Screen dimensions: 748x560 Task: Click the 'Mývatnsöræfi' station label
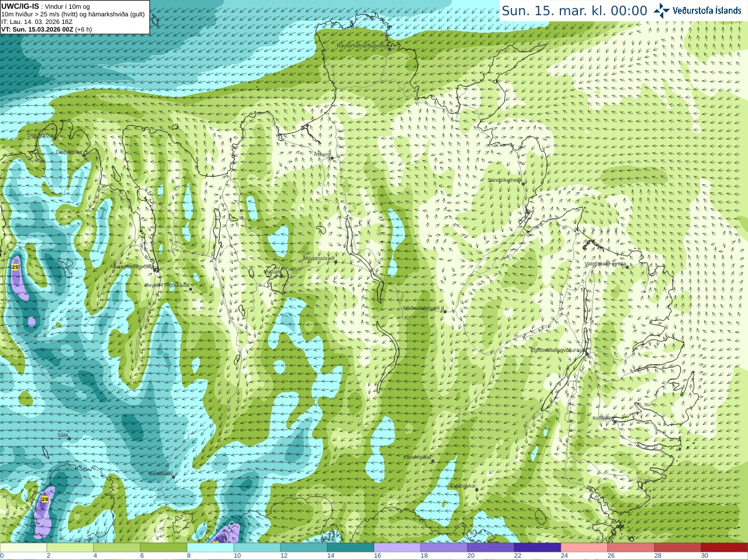(318, 258)
